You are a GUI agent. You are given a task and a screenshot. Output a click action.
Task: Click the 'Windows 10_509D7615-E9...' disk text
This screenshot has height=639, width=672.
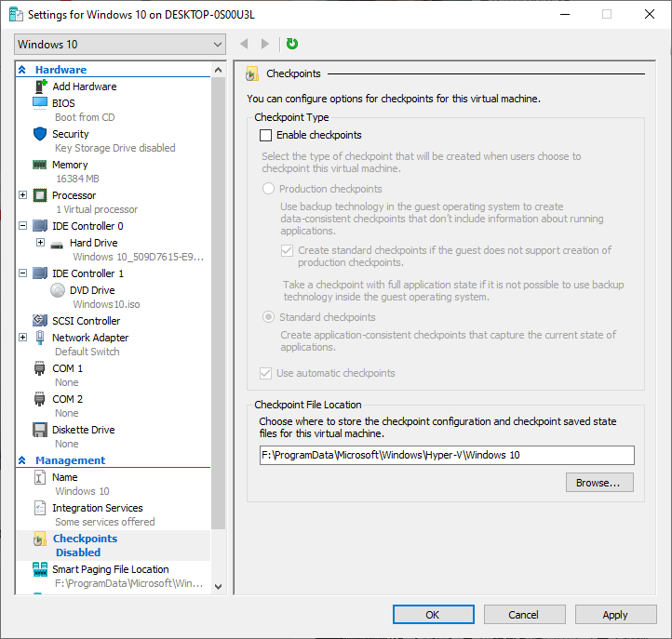(x=138, y=257)
